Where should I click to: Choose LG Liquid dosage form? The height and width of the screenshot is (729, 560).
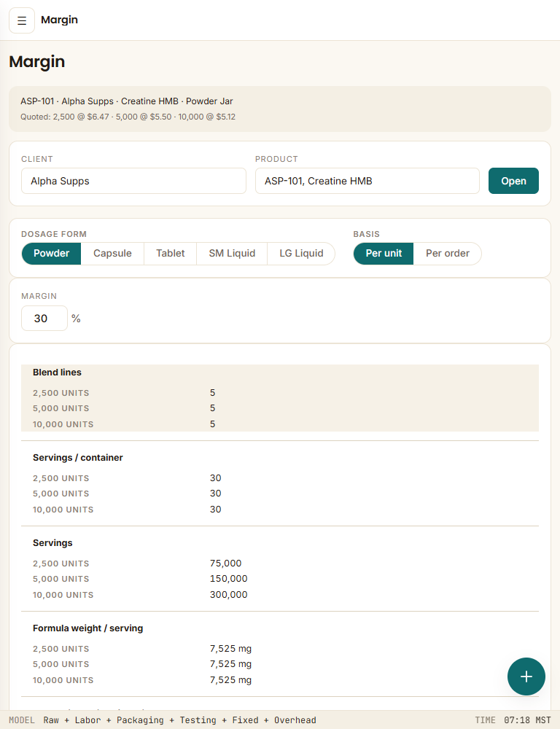coord(301,254)
